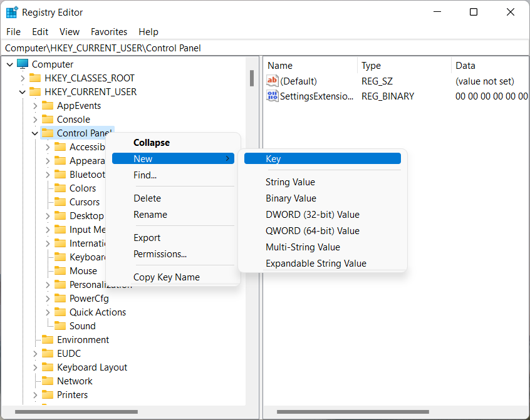Click the Network folder icon

point(48,381)
